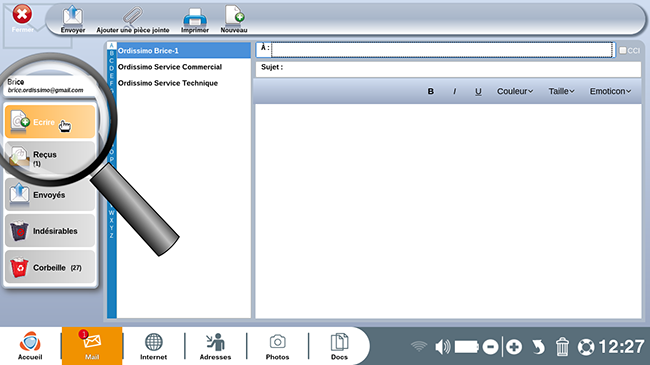
Task: Open the Ecrire compose folder
Action: coord(50,122)
